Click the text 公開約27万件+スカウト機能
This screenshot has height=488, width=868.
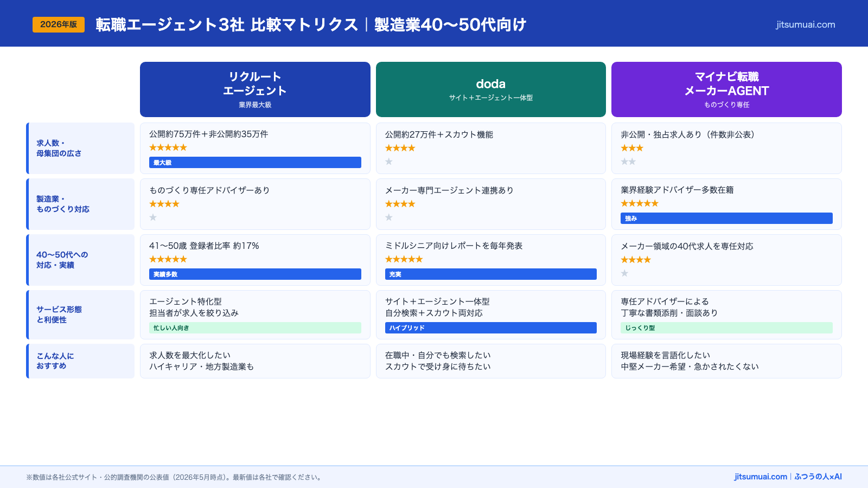click(x=439, y=134)
